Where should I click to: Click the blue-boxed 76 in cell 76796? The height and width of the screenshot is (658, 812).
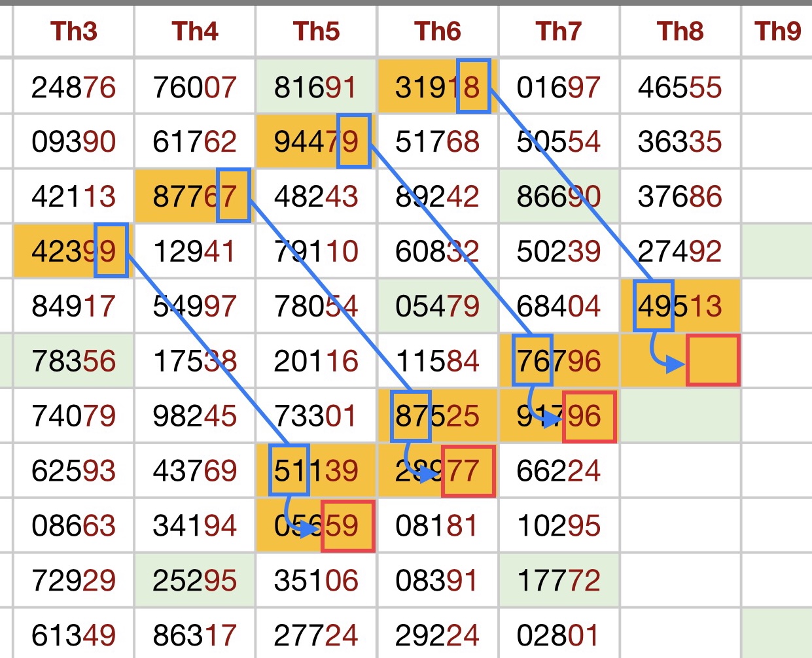tap(532, 360)
